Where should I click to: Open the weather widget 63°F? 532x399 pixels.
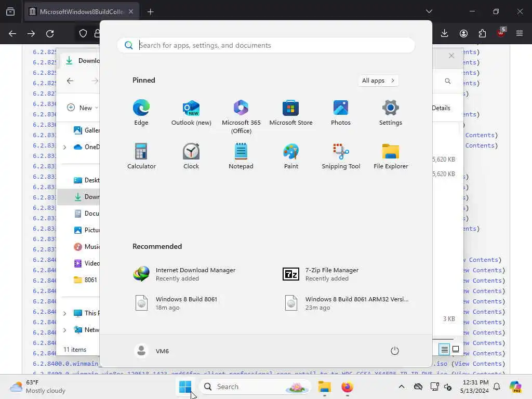tap(37, 387)
